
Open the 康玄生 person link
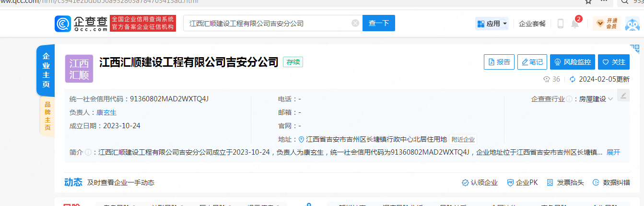(106, 112)
